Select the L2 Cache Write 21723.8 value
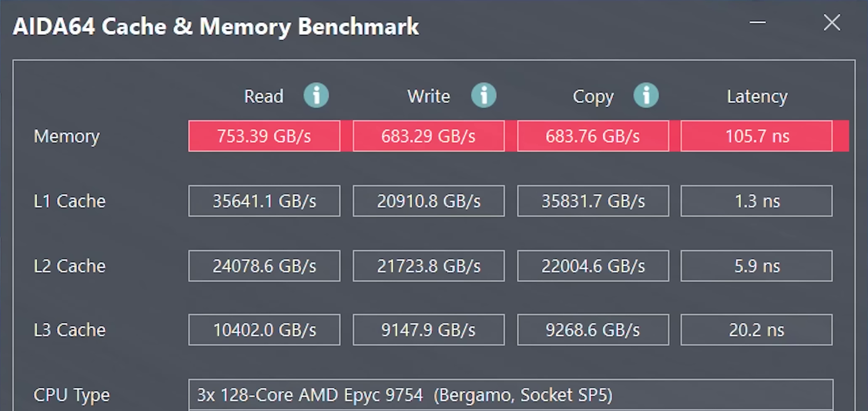Viewport: 868px width, 411px height. tap(428, 266)
